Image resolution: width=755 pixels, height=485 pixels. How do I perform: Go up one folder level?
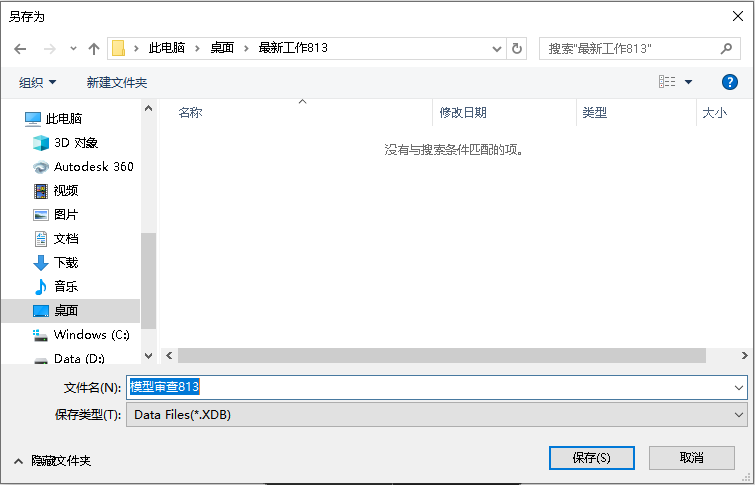coord(94,49)
